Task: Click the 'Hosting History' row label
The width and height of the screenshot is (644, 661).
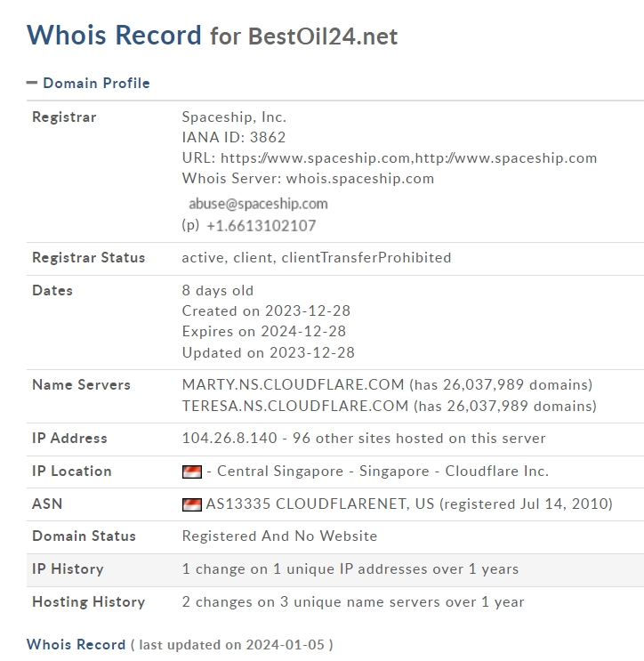Action: (89, 601)
